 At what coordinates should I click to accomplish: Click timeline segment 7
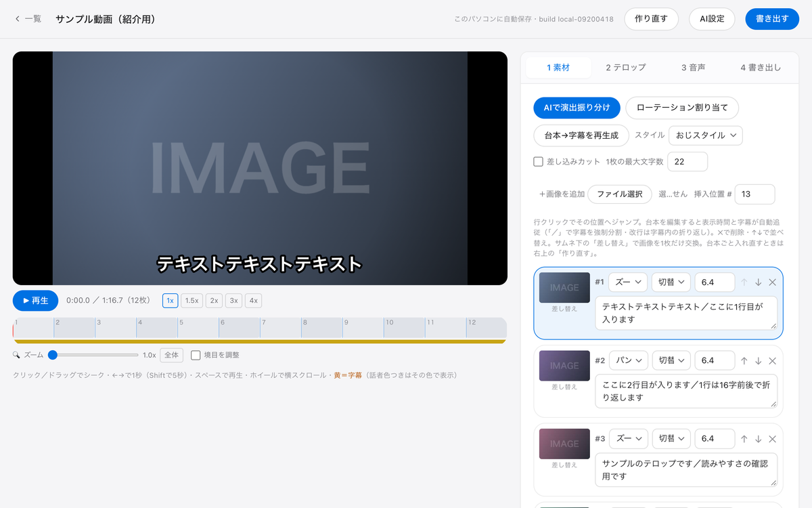tap(281, 328)
